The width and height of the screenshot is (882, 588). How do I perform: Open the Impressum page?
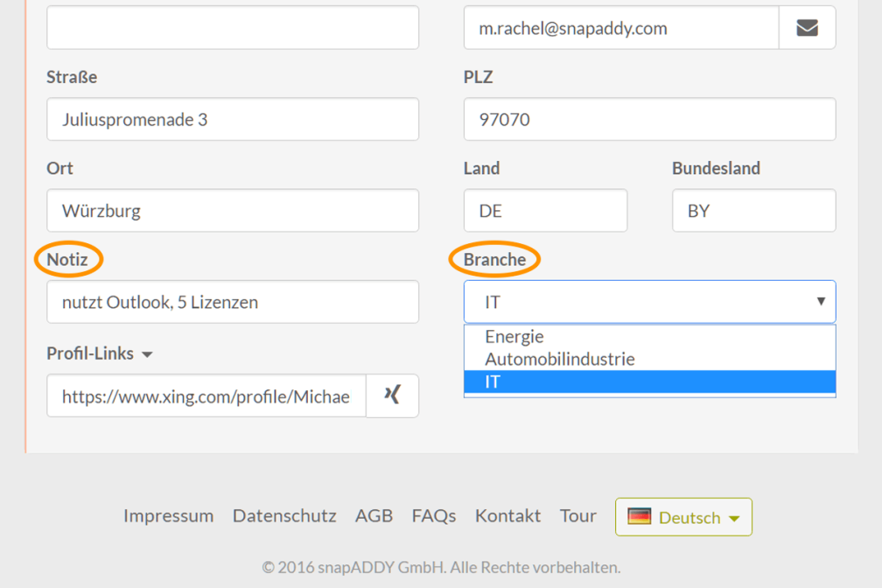[168, 516]
